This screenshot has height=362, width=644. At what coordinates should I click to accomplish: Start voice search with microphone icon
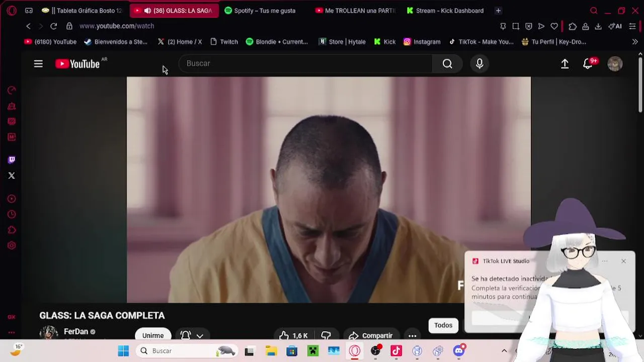479,64
